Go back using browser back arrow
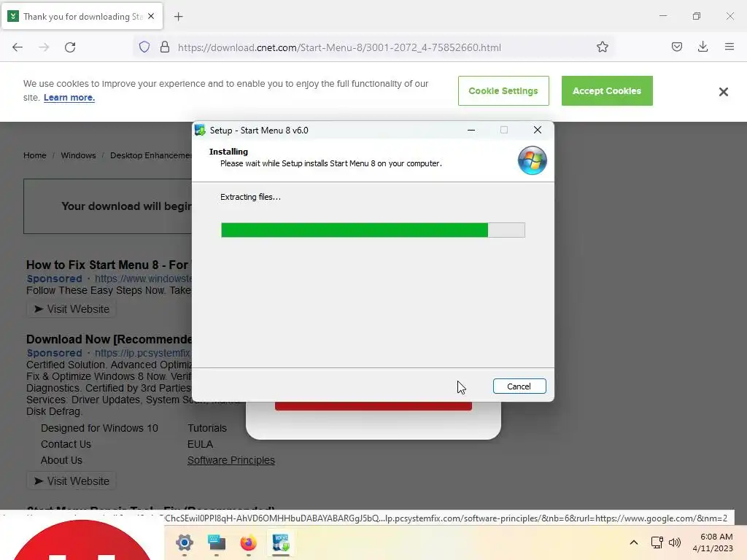The width and height of the screenshot is (747, 560). tap(18, 47)
